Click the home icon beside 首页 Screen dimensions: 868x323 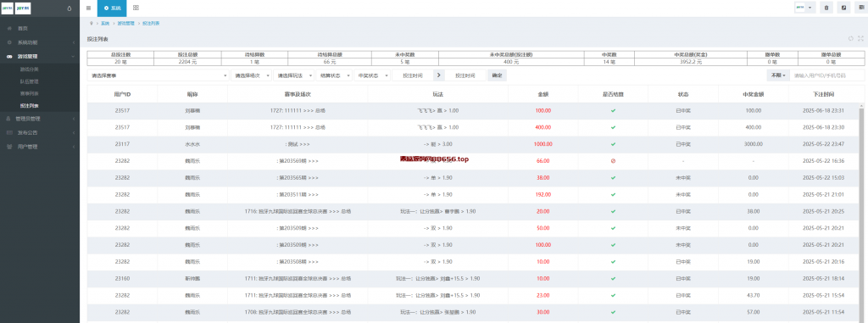(x=9, y=28)
